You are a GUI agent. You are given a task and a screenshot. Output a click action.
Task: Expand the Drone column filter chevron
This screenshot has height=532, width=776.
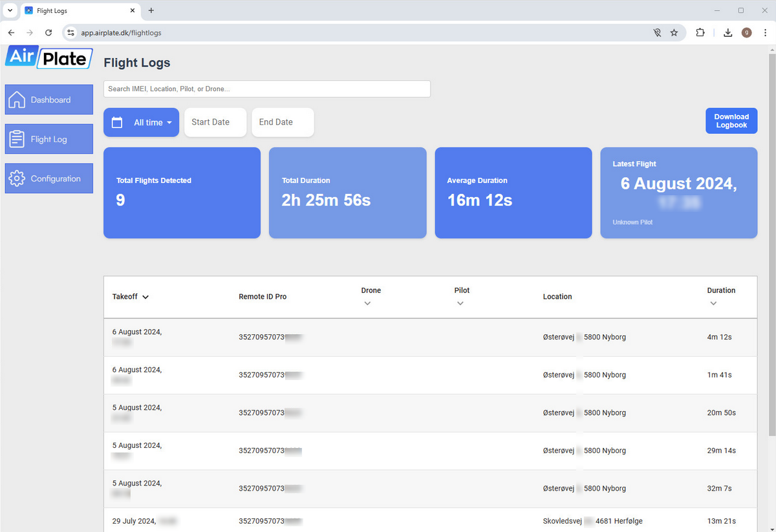coord(367,303)
